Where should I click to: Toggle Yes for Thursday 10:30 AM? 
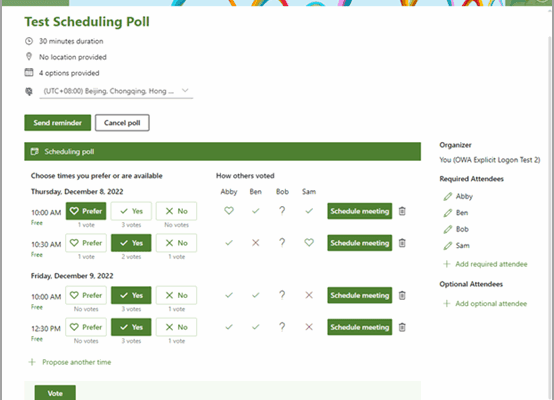point(131,243)
